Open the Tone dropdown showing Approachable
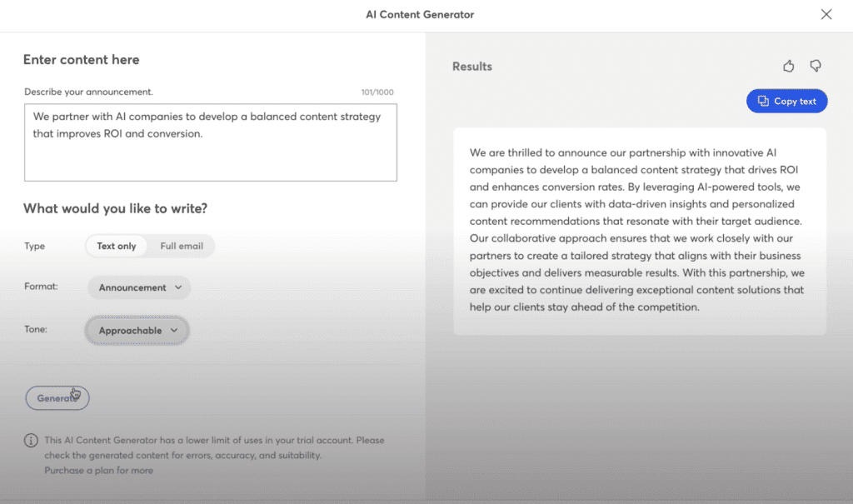 [x=137, y=331]
